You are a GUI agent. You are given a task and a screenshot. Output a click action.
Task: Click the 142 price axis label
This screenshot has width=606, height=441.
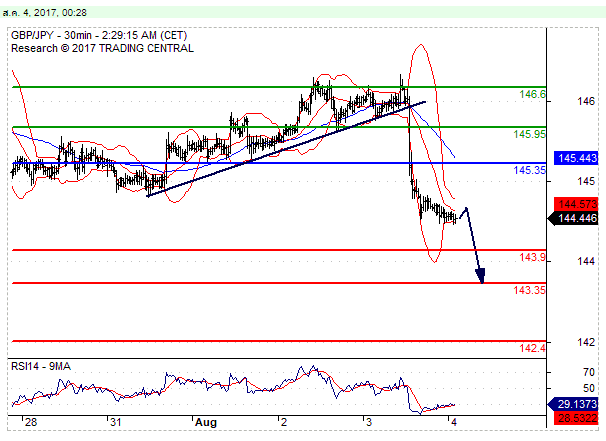point(586,342)
